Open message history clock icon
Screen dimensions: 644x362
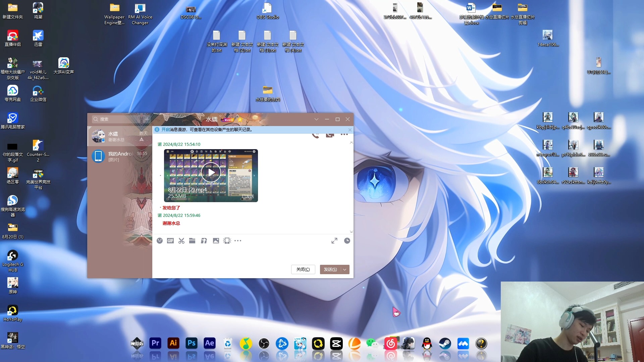(x=347, y=241)
